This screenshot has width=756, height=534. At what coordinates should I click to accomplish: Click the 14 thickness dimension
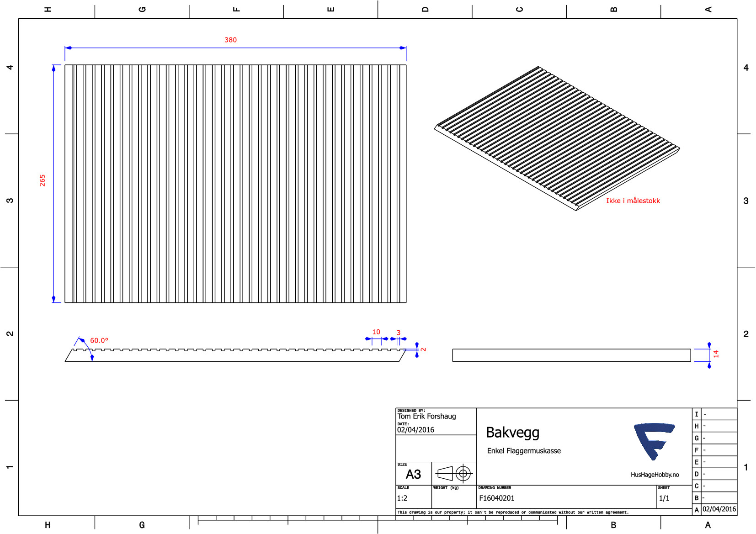[716, 354]
